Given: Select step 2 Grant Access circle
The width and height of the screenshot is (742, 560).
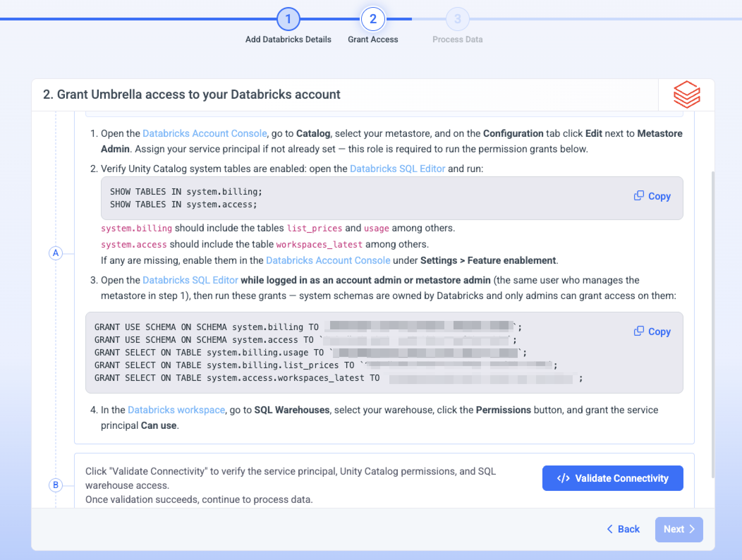Looking at the screenshot, I should [373, 19].
